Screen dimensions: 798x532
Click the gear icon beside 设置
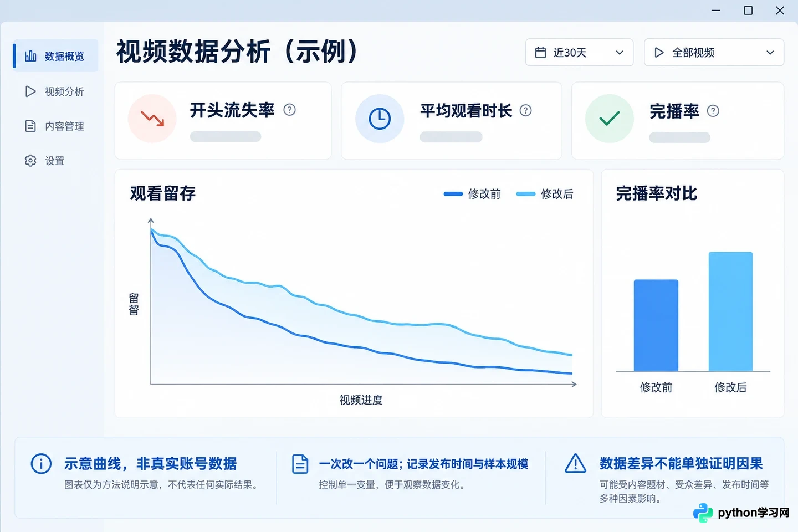tap(30, 161)
